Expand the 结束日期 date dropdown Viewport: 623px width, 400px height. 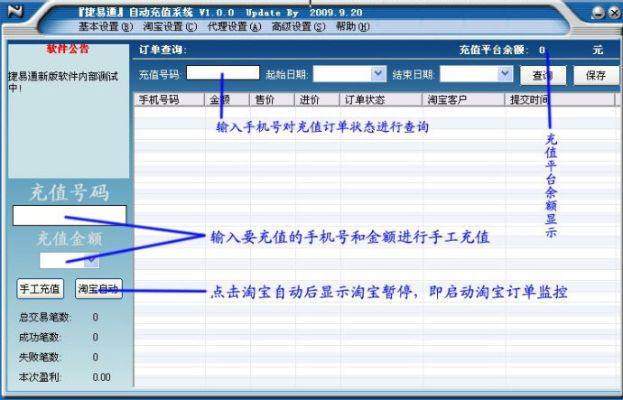tap(505, 74)
